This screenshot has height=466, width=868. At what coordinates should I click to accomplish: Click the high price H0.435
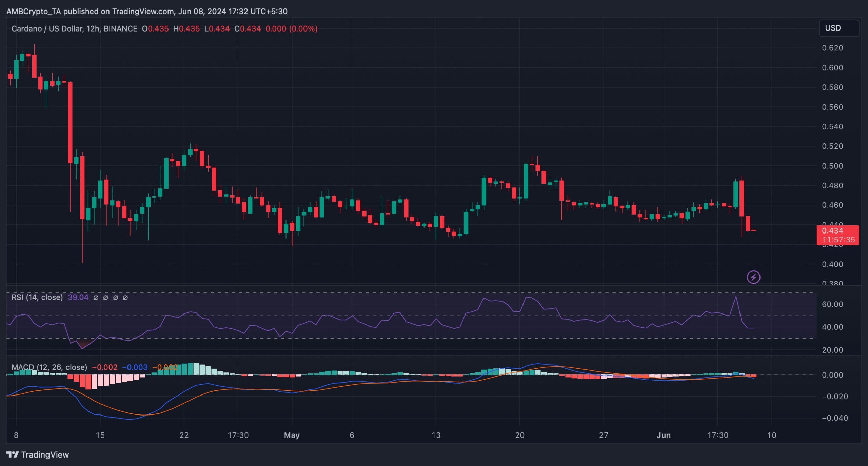pos(186,29)
